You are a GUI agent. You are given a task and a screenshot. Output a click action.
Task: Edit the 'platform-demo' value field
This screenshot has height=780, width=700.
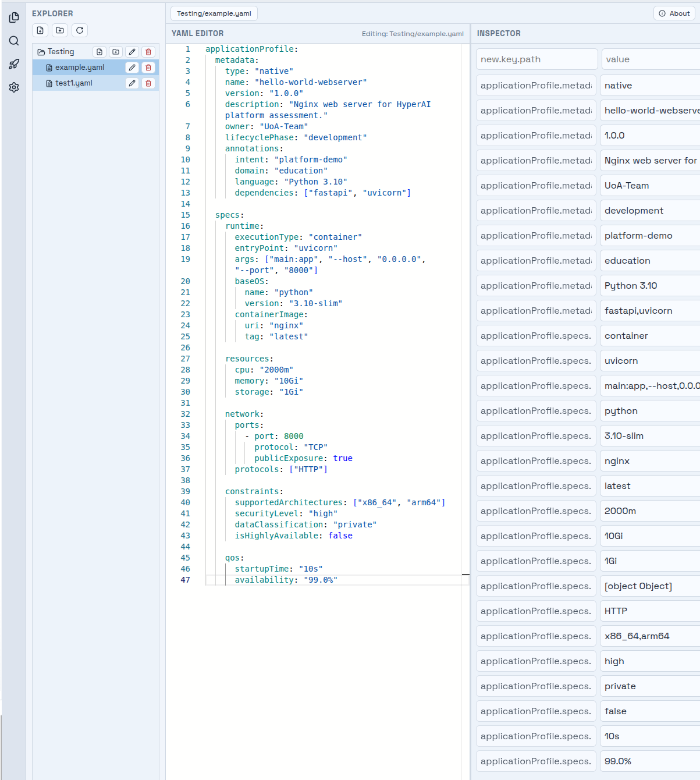pos(650,236)
